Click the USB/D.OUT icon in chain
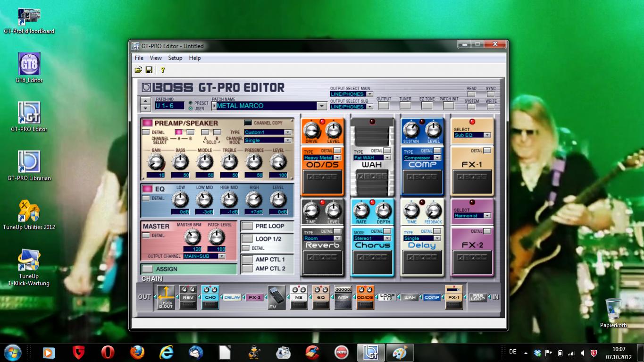 tap(166, 297)
